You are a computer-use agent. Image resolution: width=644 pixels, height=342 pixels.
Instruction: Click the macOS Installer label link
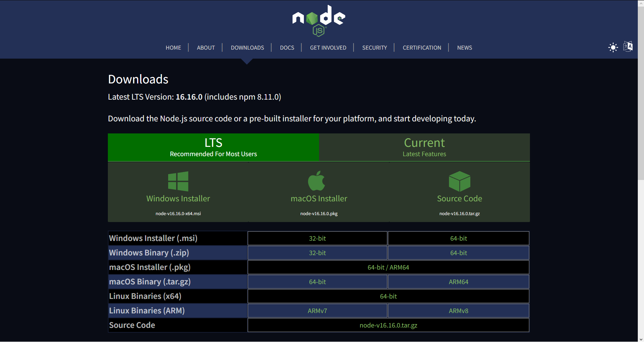tap(319, 199)
